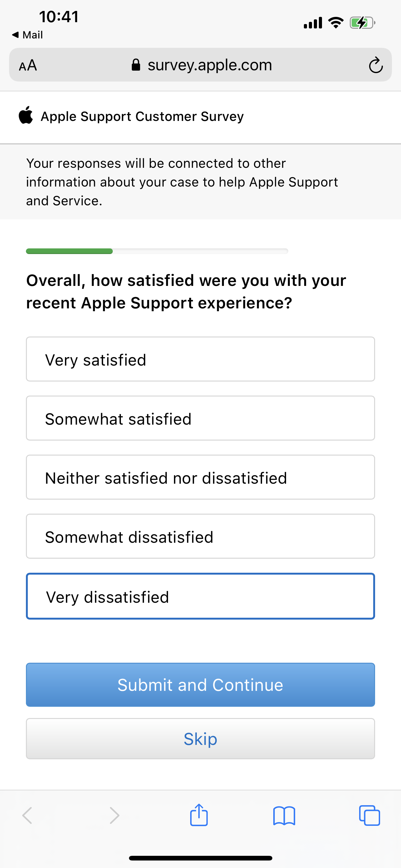
Task: Open the bookmarks book icon
Action: (284, 816)
